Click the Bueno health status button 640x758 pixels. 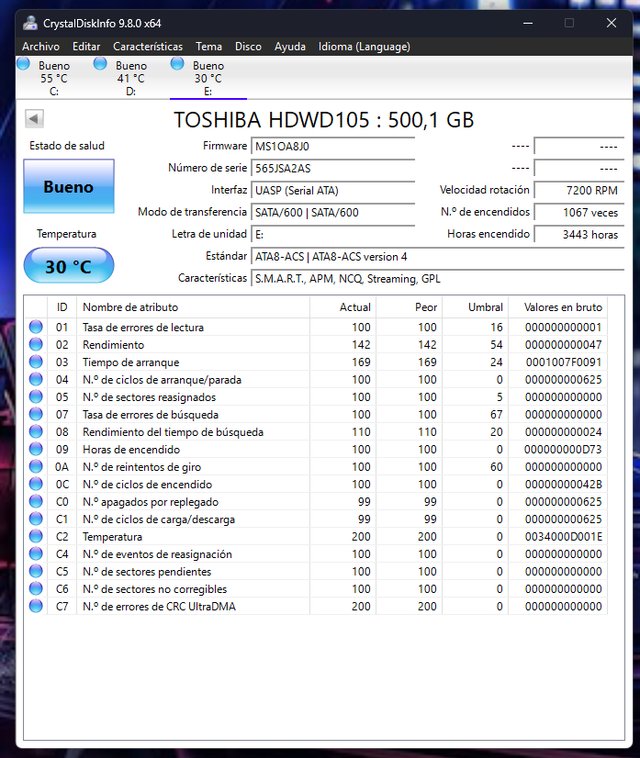[x=69, y=186]
